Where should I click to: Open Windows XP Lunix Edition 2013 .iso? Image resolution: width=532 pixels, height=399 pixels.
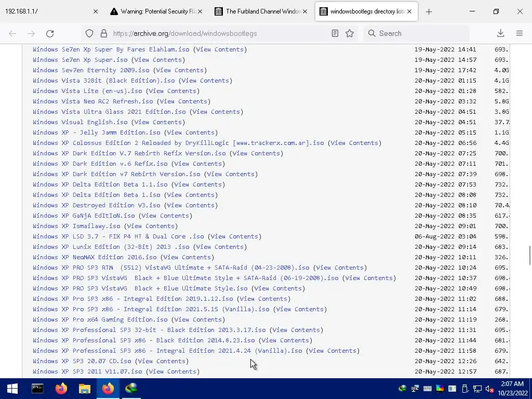(x=111, y=247)
